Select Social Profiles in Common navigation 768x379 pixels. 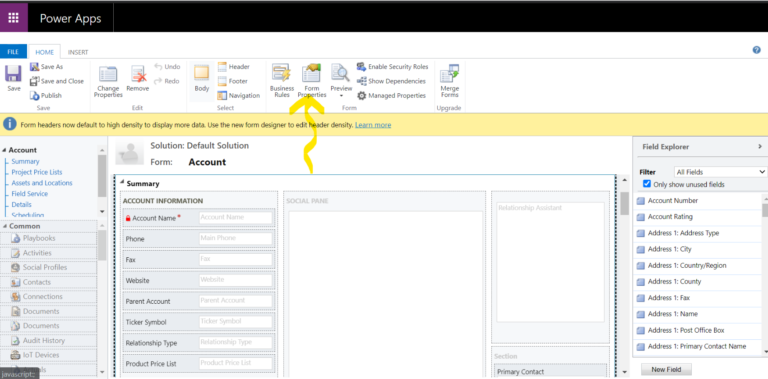click(48, 267)
